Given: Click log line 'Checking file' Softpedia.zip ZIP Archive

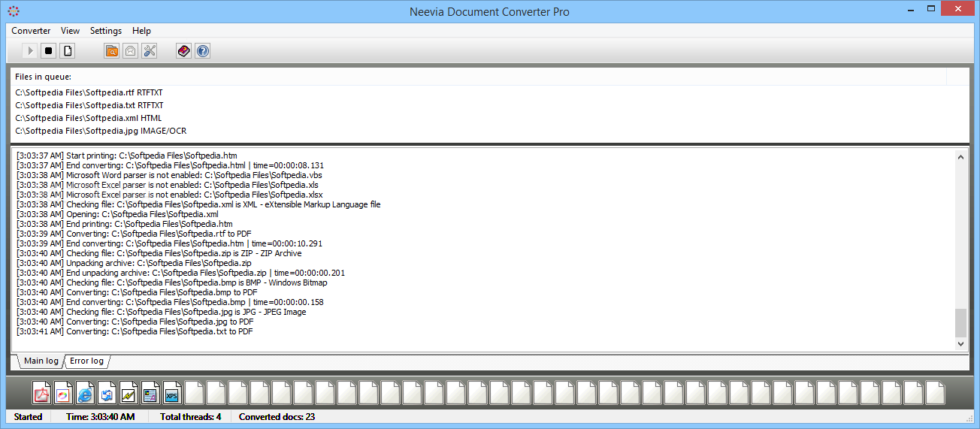Looking at the screenshot, I should (159, 253).
